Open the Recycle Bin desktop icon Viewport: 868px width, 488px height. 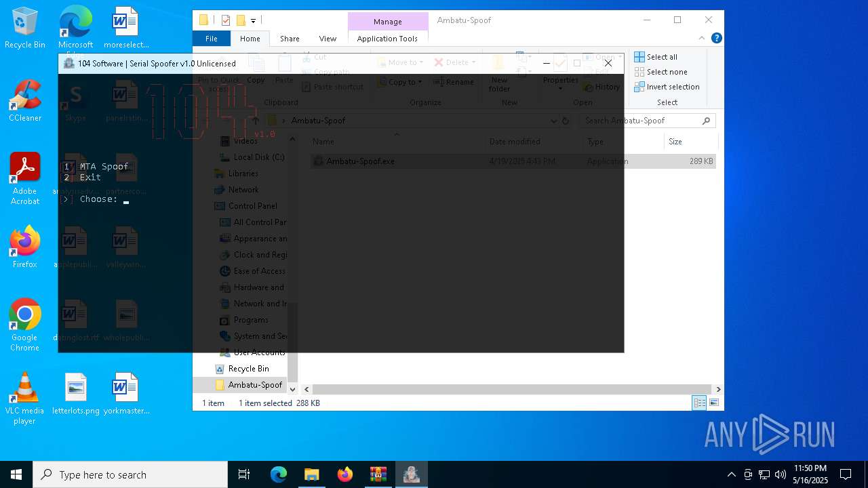pyautogui.click(x=25, y=28)
